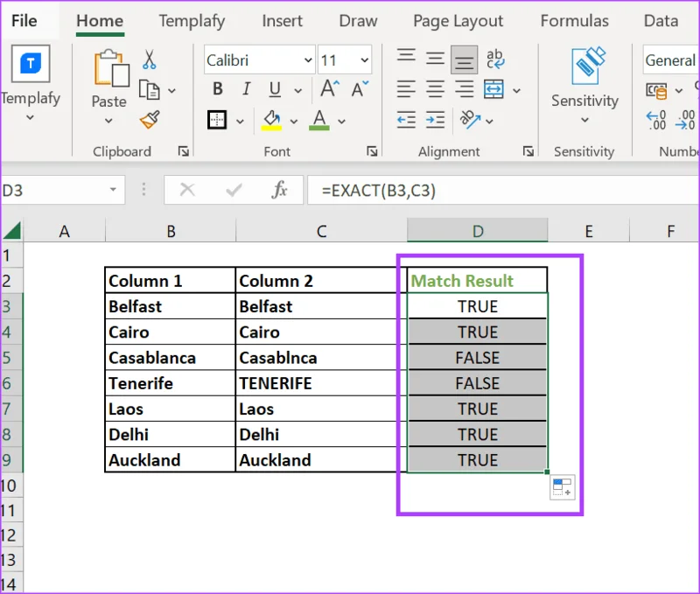Open Font settings dialog launcher
The image size is (700, 594).
[372, 151]
